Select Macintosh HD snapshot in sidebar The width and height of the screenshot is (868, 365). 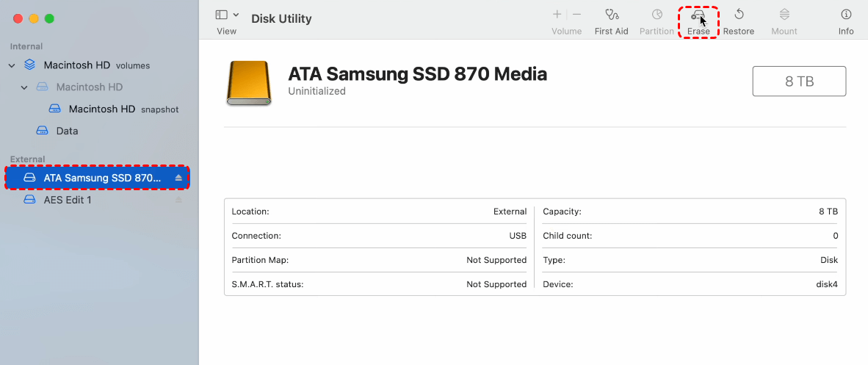pyautogui.click(x=102, y=109)
